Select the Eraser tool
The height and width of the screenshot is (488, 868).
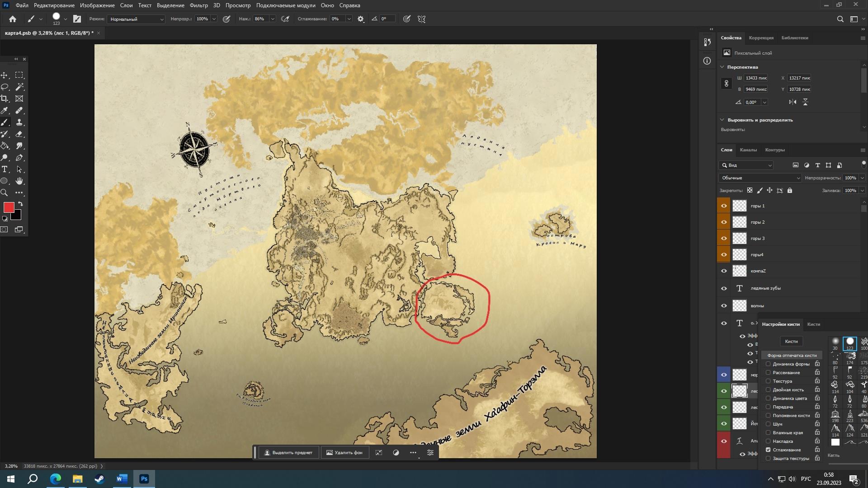click(19, 134)
